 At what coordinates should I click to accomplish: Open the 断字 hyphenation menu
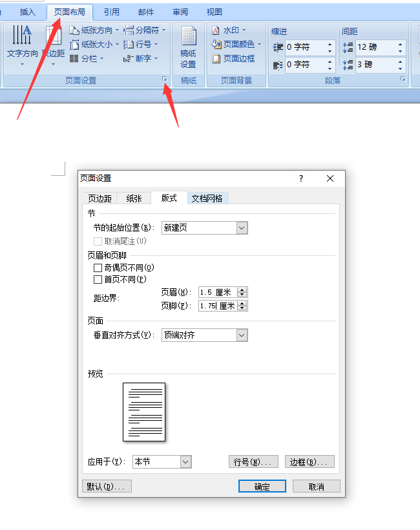140,58
